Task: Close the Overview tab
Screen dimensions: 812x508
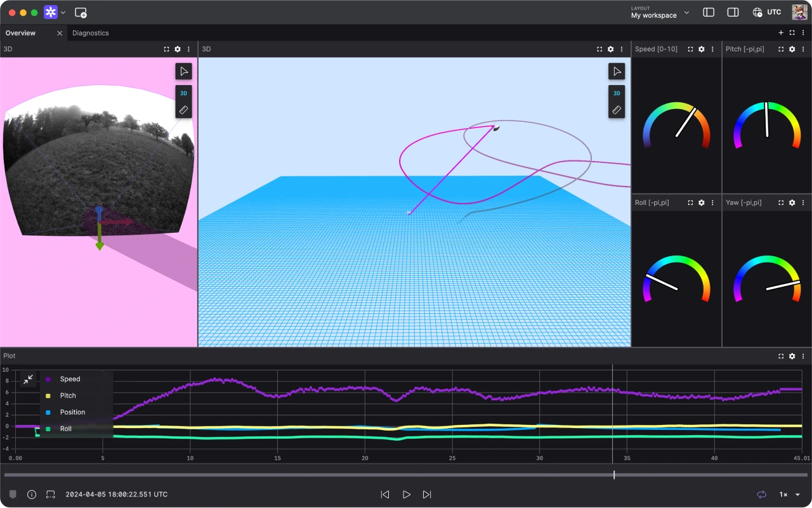Action: click(60, 33)
